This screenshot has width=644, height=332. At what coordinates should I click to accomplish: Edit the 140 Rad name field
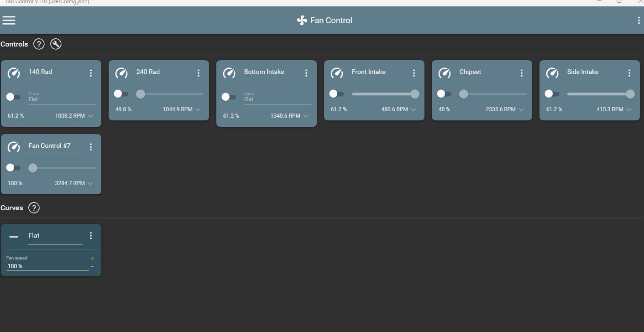56,72
